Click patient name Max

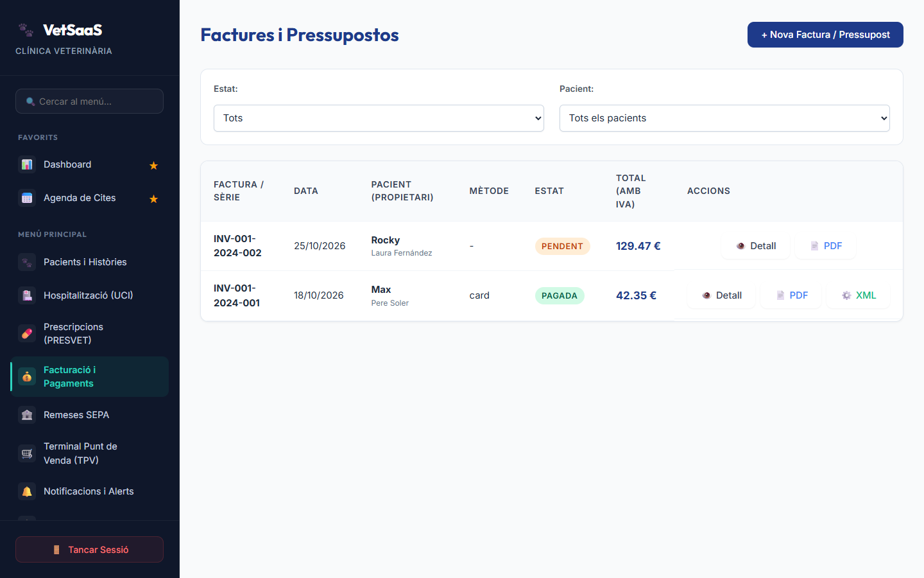click(381, 290)
